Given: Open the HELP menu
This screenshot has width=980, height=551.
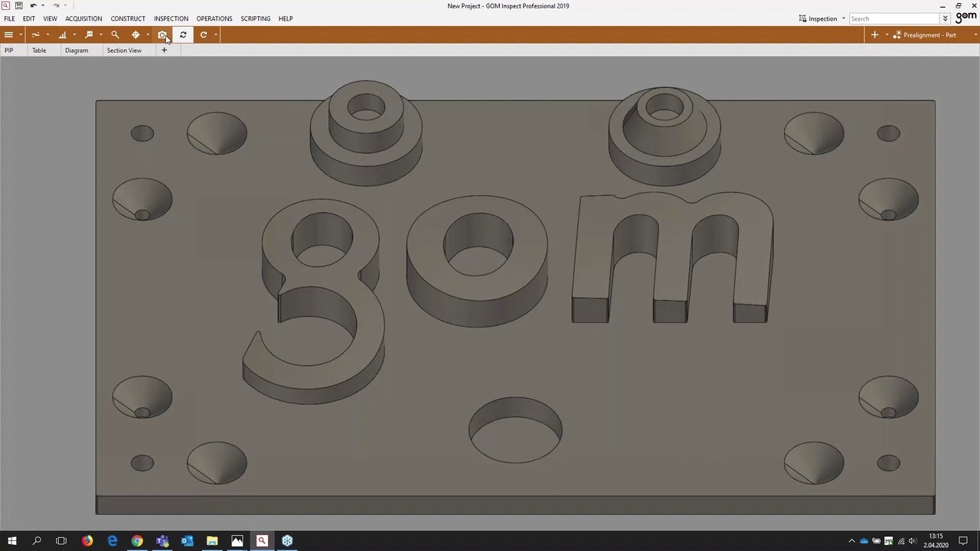Looking at the screenshot, I should coord(286,18).
